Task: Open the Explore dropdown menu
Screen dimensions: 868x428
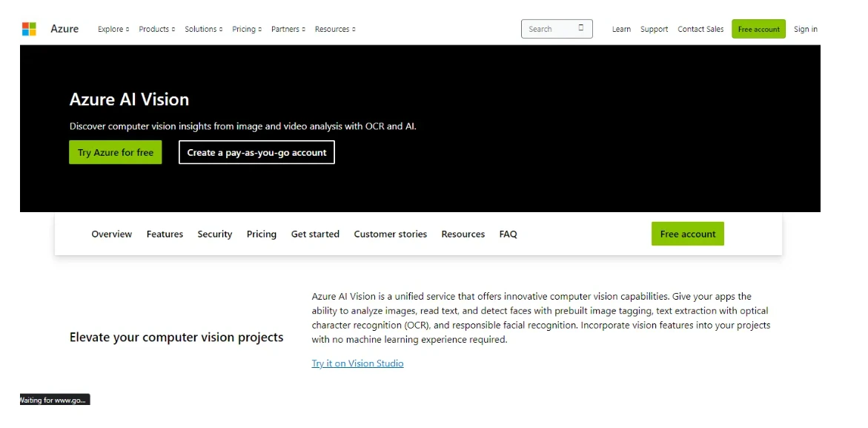Action: (113, 30)
